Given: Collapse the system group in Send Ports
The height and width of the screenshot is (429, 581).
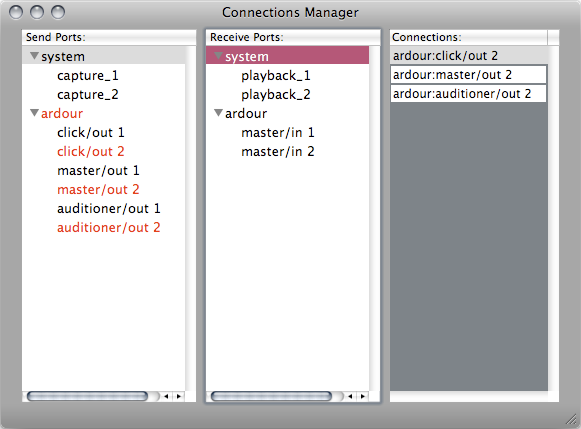Looking at the screenshot, I should tap(34, 56).
